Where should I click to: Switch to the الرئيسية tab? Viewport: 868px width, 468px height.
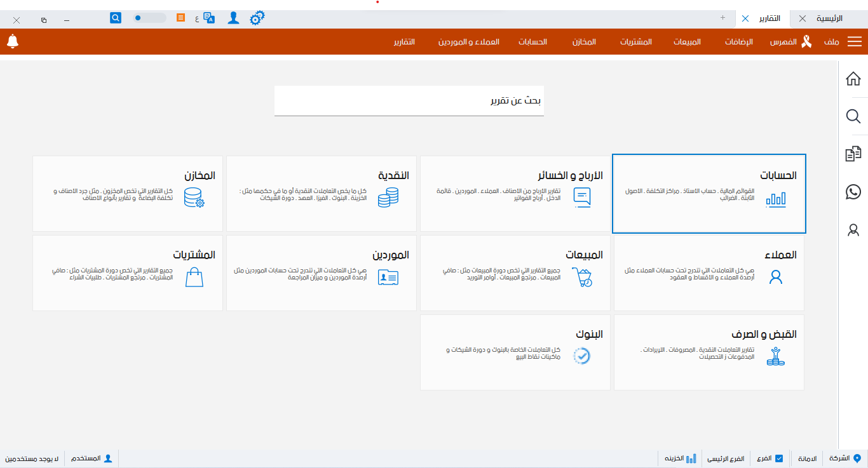pos(829,18)
